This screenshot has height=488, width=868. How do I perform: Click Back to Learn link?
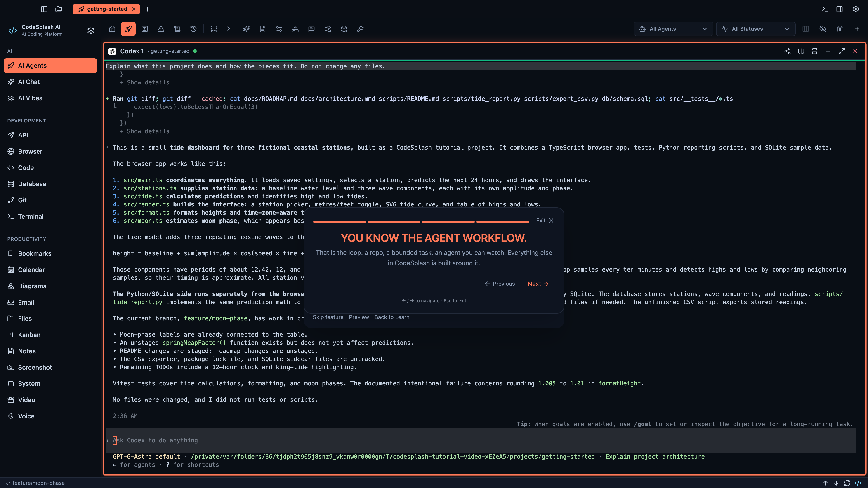392,317
